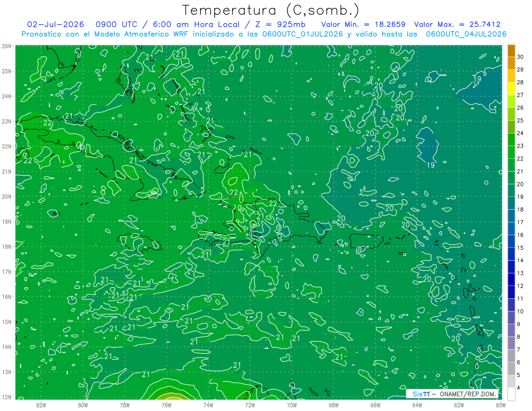Click the 16N latitude axis label
The image size is (532, 411).
[6, 297]
